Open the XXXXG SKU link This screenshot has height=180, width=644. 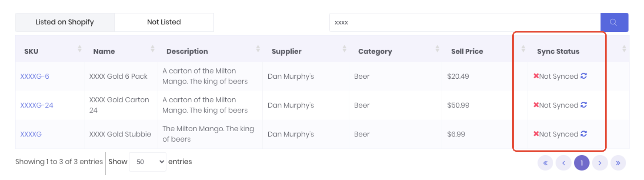31,134
